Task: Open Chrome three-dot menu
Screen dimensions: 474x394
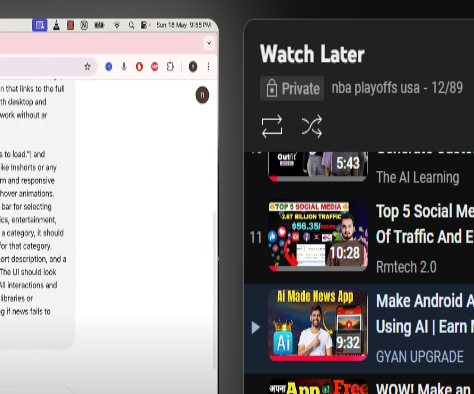Action: click(x=208, y=67)
